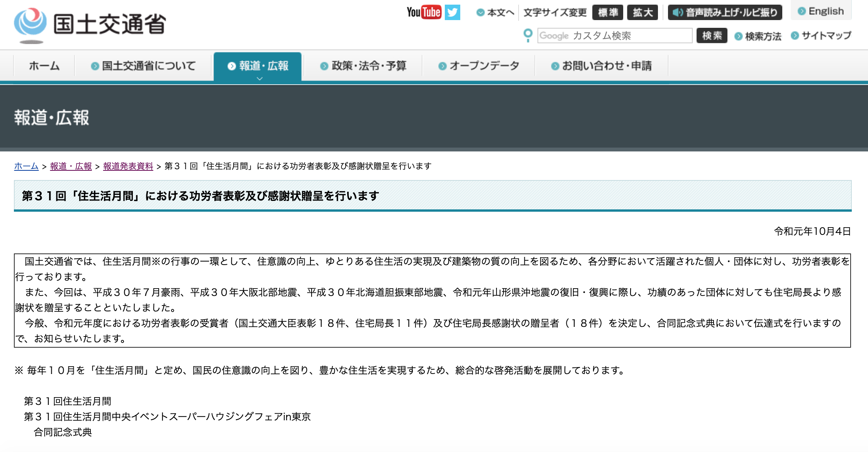Click the 検索 button
868x452 pixels.
[x=712, y=36]
